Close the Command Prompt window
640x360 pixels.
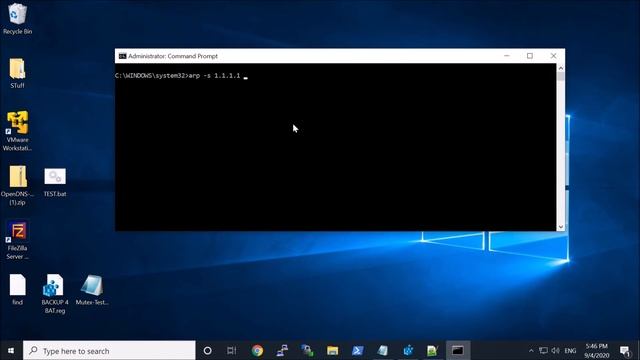tap(553, 56)
